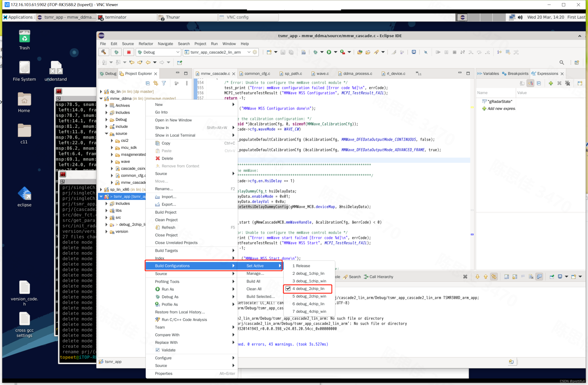Click the volume speaker tray icon
The width and height of the screenshot is (588, 385).
tap(520, 17)
